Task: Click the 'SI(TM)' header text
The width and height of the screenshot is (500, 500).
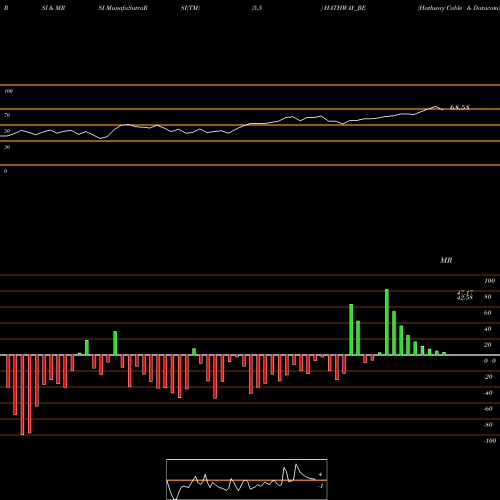Action: [190, 8]
